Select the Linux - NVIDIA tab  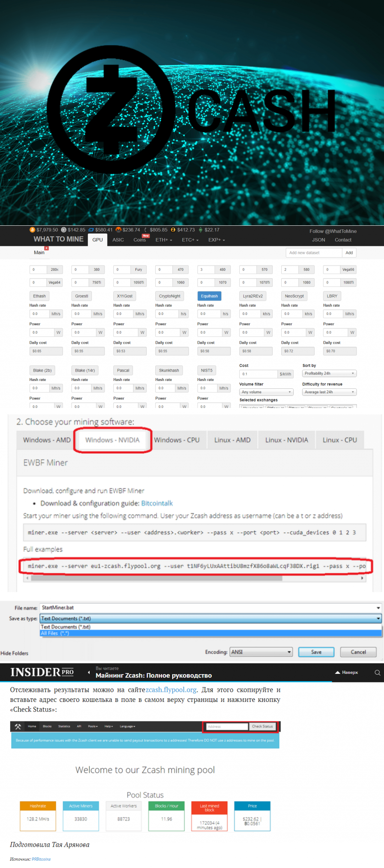[286, 440]
